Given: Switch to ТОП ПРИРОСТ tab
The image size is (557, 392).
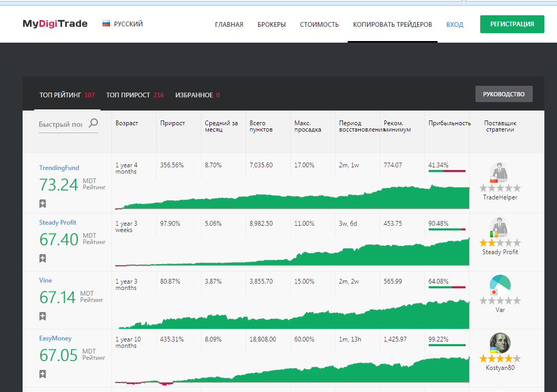Looking at the screenshot, I should point(135,95).
